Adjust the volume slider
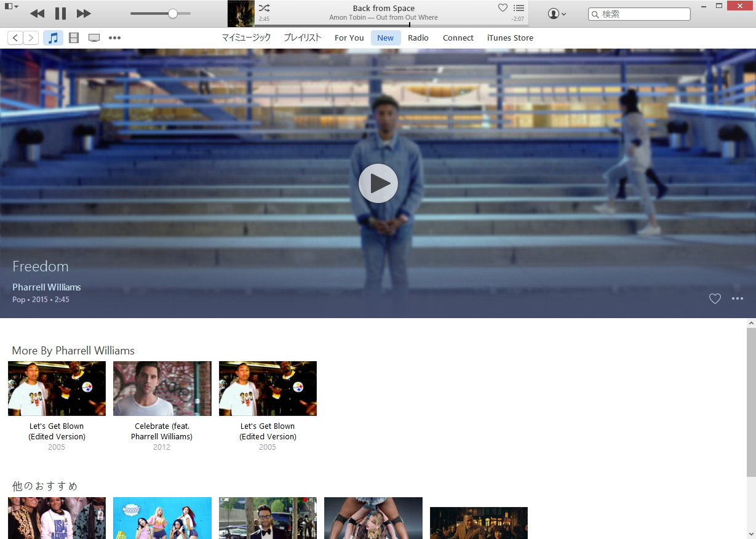The image size is (756, 539). click(x=173, y=13)
